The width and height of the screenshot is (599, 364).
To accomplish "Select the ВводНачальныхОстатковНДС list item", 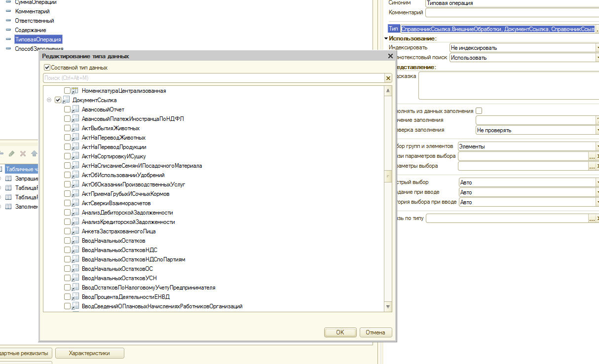I will [x=119, y=250].
